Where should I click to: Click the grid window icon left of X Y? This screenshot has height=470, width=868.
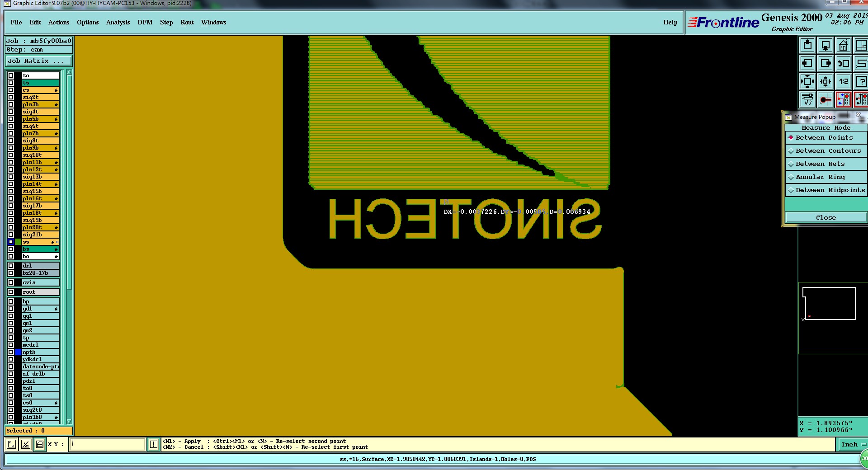[40, 444]
